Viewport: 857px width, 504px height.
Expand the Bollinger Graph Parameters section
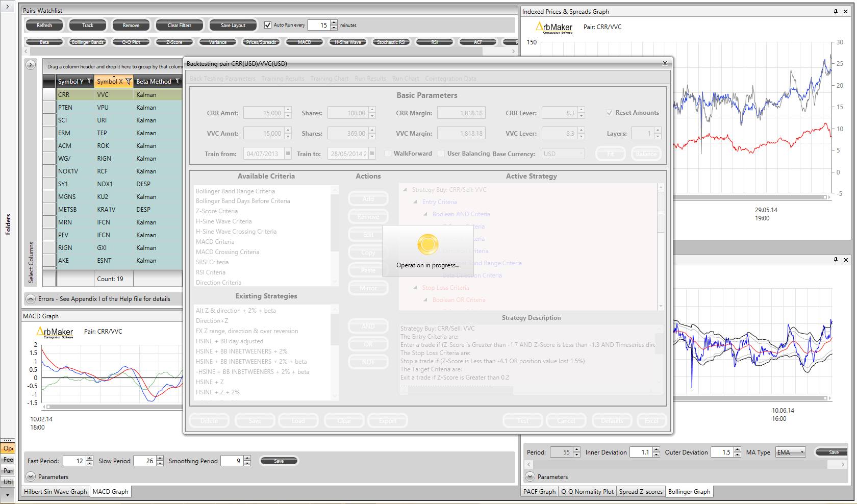(530, 476)
